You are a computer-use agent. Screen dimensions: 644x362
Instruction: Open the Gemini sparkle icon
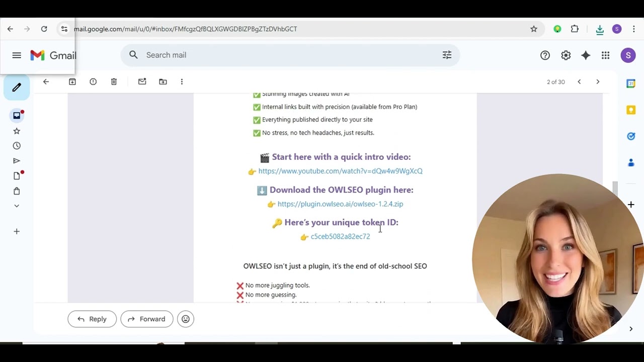click(586, 55)
